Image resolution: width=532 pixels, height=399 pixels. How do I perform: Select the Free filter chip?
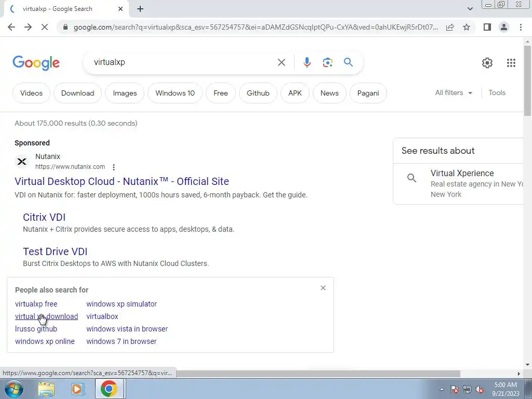[220, 93]
